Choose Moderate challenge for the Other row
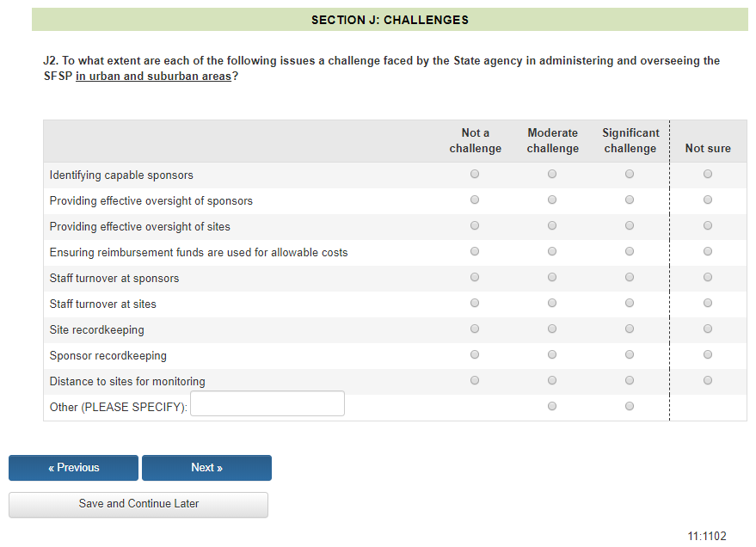This screenshot has width=756, height=547. [552, 406]
